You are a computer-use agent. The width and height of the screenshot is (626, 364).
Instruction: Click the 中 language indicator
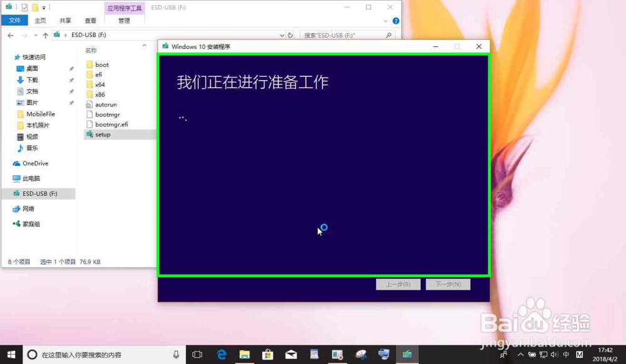pos(566,355)
